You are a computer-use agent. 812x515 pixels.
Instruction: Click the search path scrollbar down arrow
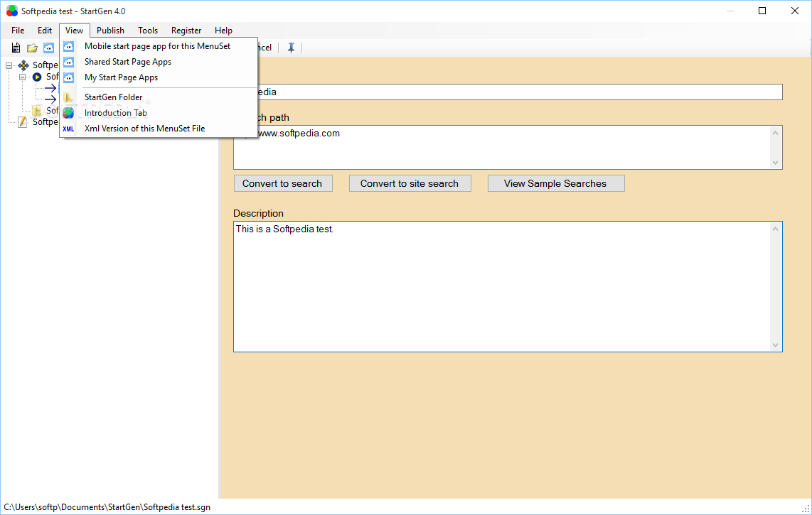pyautogui.click(x=775, y=163)
